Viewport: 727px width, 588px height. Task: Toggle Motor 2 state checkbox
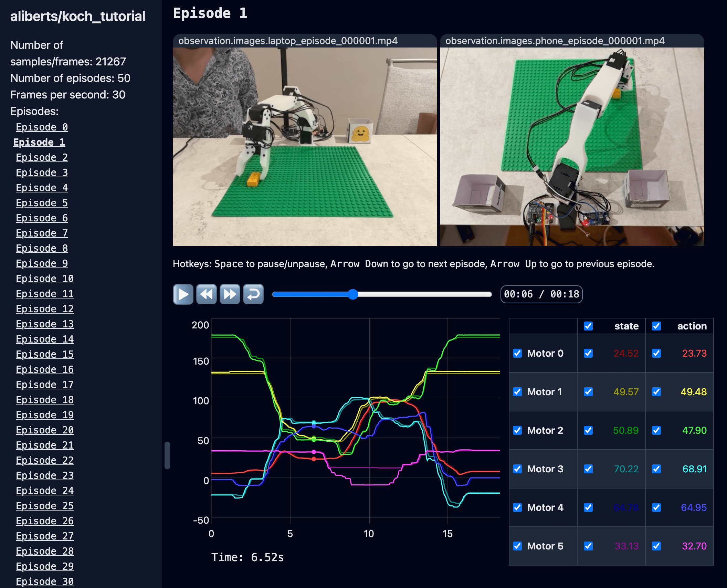point(588,430)
